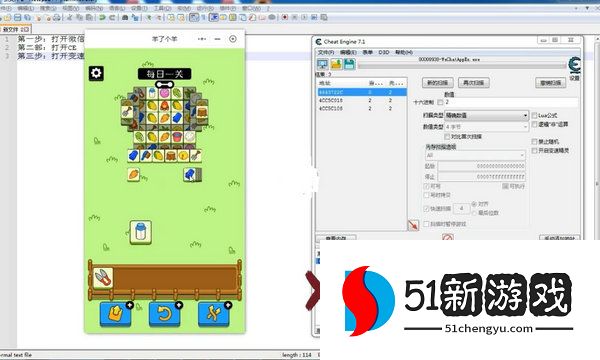Screen dimensions: 600x360
Task: Select the last digits radio button
Action: (x=474, y=213)
